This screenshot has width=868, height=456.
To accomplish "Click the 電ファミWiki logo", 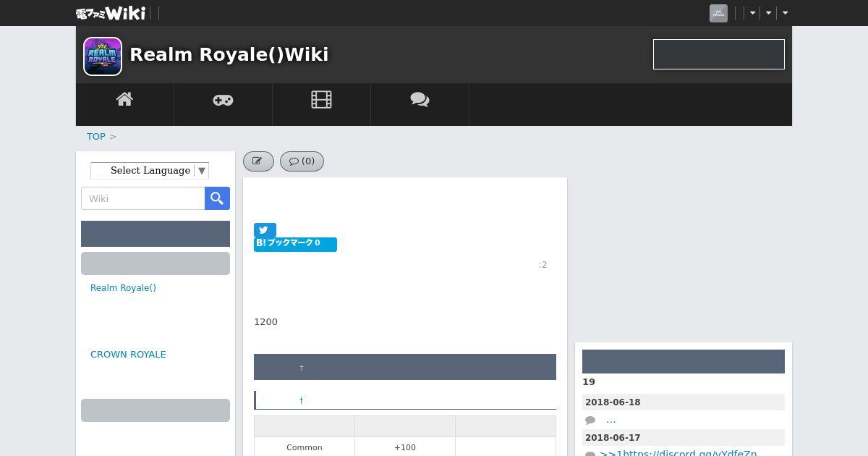I will pos(111,13).
